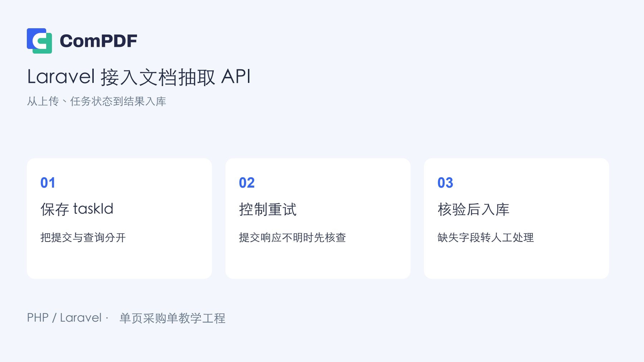The image size is (644, 362).
Task: Click the text '缺失字段转人工处理'
Action: pos(486,238)
